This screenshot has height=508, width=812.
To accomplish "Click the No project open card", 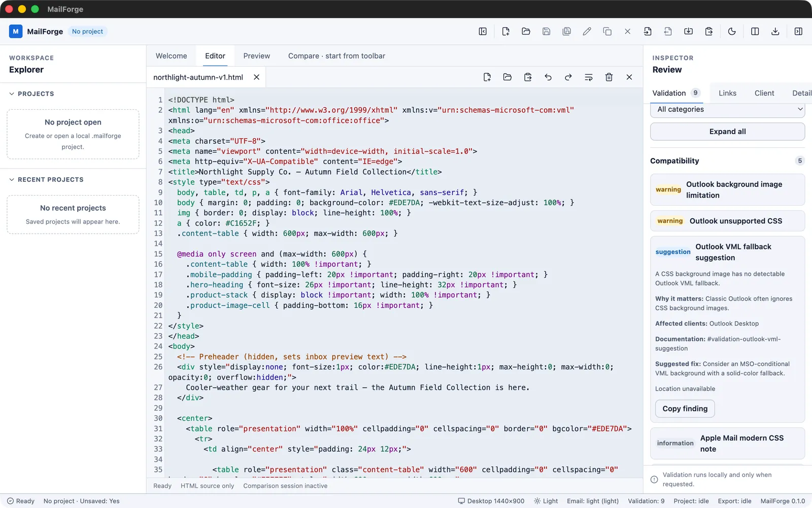I will click(73, 134).
